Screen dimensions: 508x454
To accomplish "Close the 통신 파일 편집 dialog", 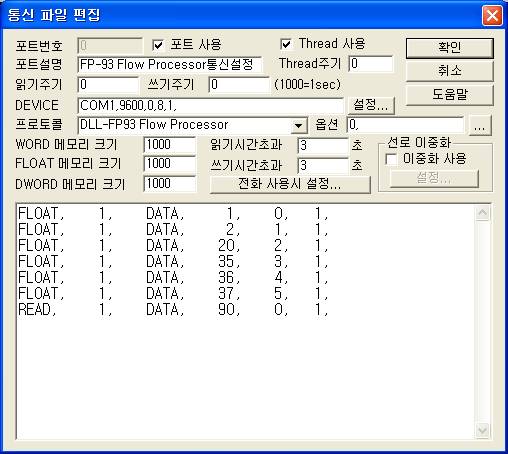I will pyautogui.click(x=492, y=15).
